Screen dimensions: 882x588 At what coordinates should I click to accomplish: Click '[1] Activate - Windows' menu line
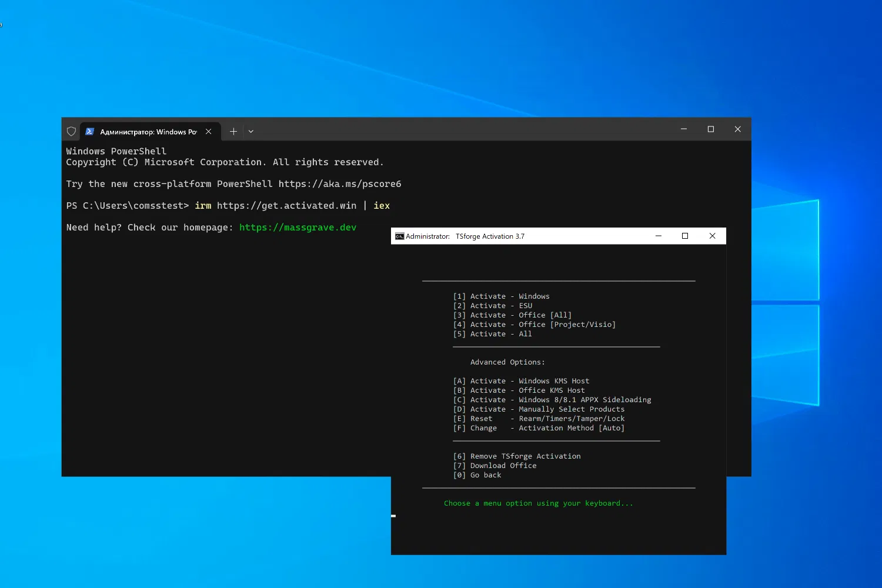coord(502,296)
